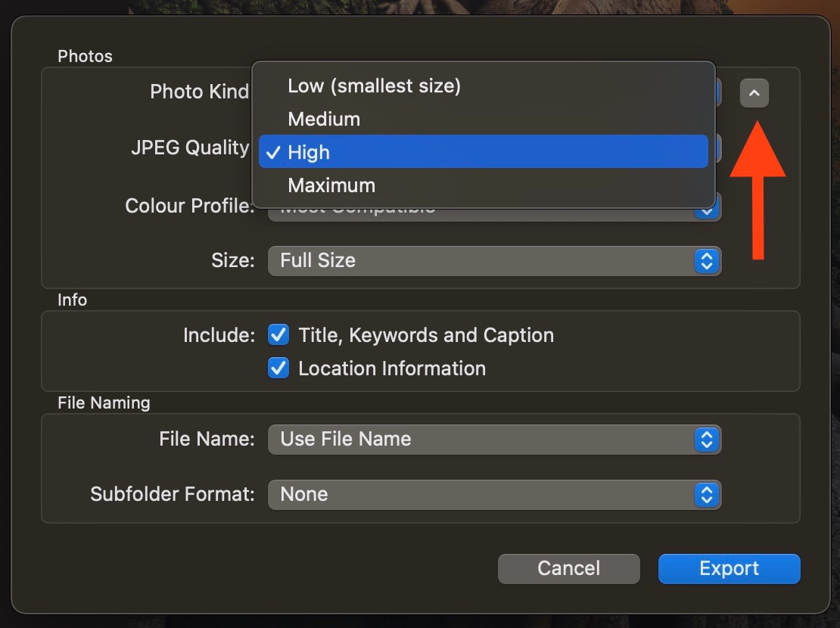Screen dimensions: 840x628
Task: Open the Subfolder Format None dropdown
Action: tap(494, 494)
